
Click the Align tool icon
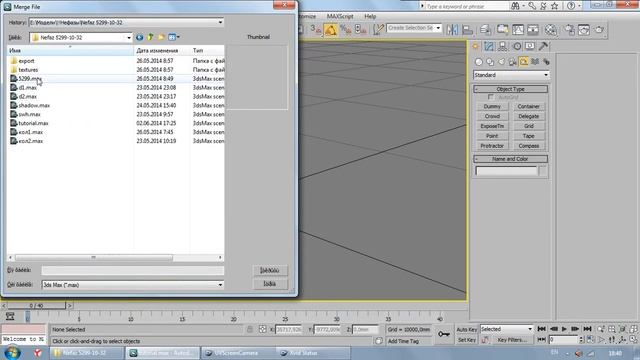point(468,29)
